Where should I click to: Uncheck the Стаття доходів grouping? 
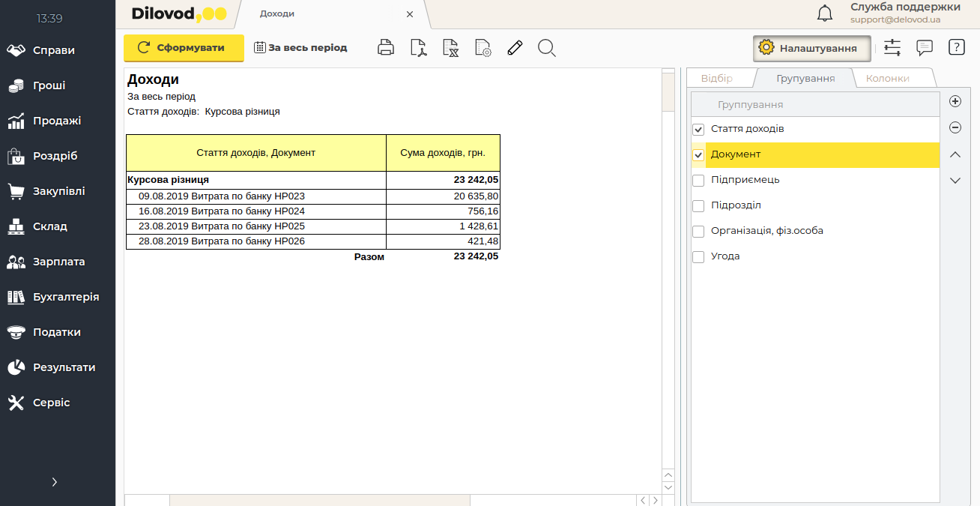pos(698,130)
